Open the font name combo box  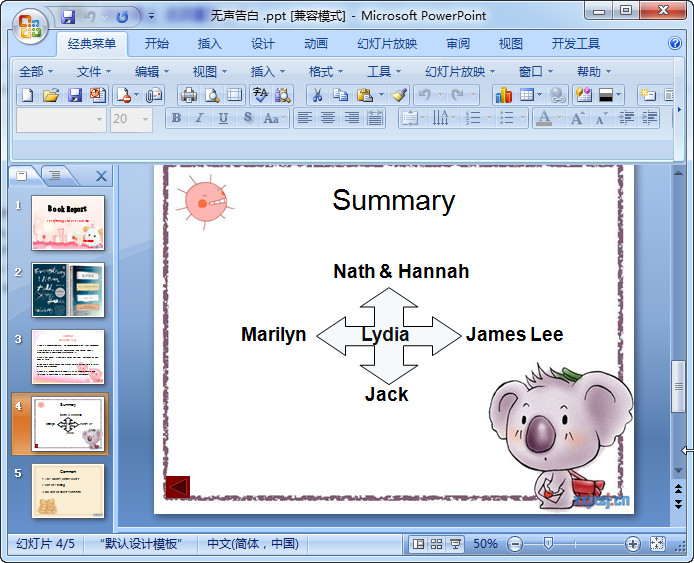coord(62,119)
